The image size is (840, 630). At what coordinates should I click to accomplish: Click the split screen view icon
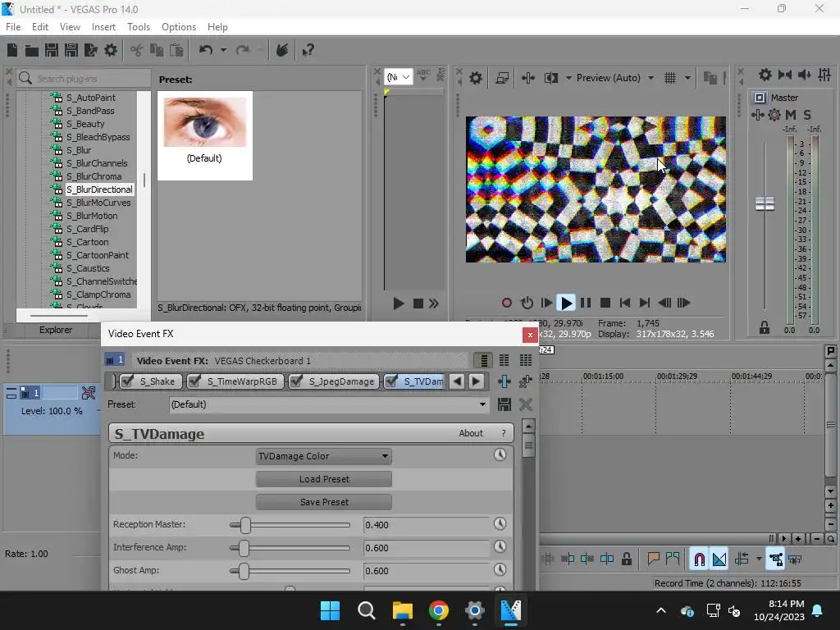pos(551,78)
